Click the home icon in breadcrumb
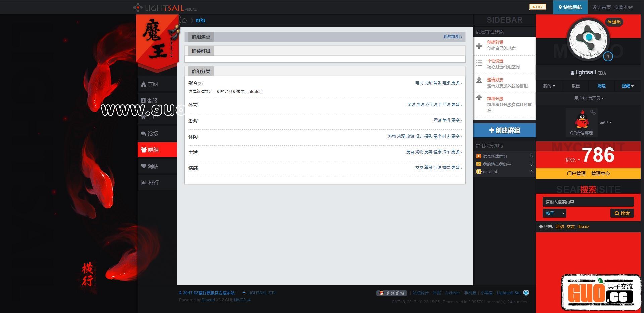This screenshot has width=644, height=313. pyautogui.click(x=184, y=21)
